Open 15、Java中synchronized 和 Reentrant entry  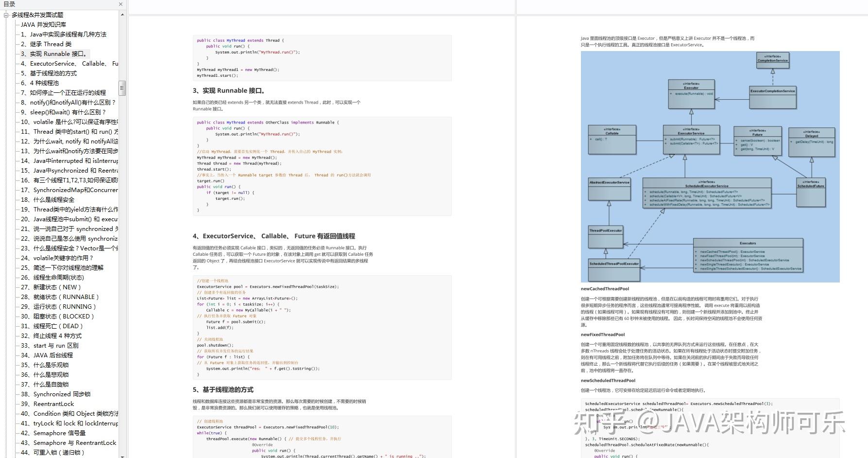69,171
